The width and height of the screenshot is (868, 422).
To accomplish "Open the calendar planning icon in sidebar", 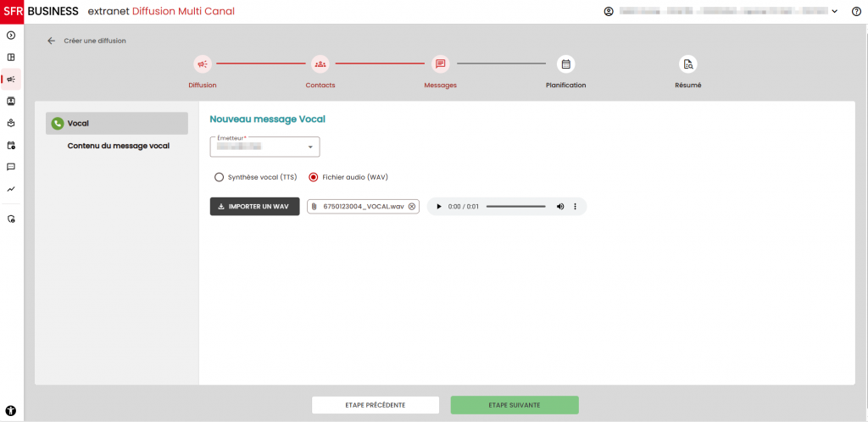I will [x=11, y=145].
